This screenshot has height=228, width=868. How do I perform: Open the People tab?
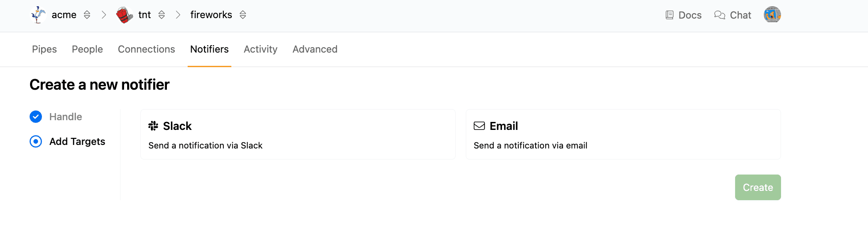[87, 49]
